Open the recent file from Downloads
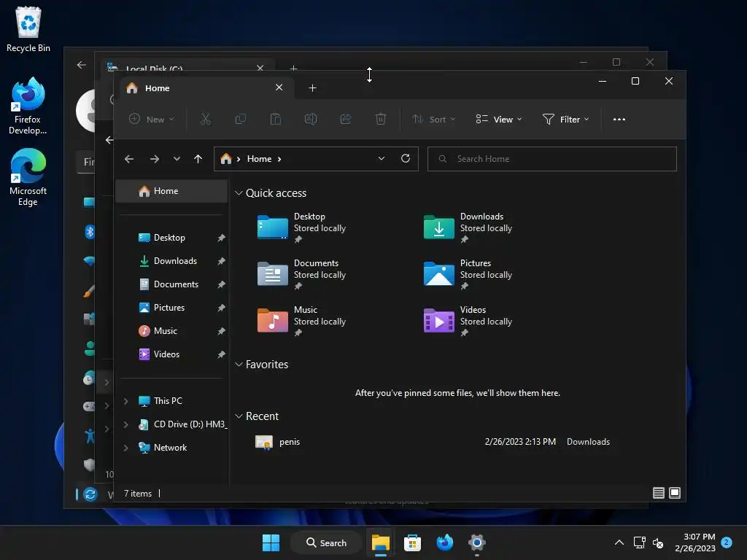 click(432, 442)
